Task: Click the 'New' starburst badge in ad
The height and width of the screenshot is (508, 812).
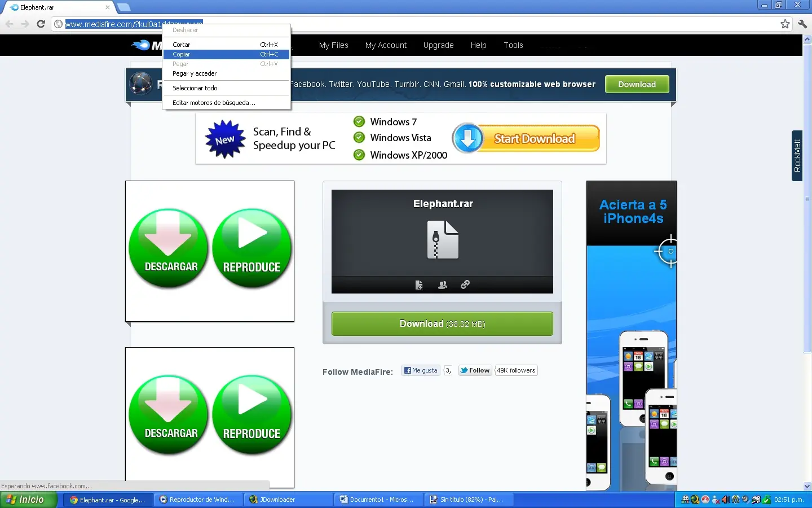Action: (225, 139)
